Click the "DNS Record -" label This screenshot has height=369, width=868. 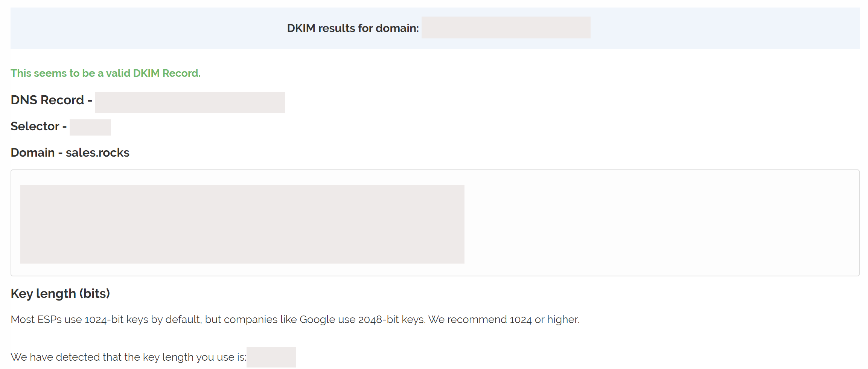(x=51, y=100)
